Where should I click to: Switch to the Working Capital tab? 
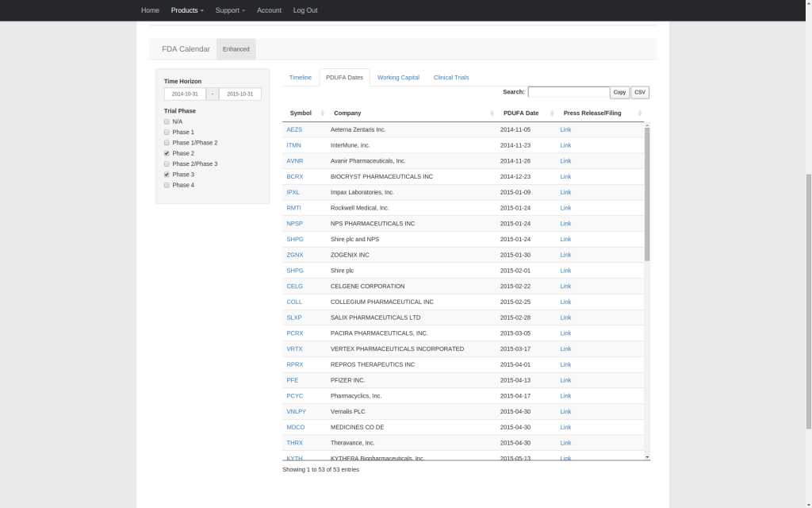[x=398, y=77]
